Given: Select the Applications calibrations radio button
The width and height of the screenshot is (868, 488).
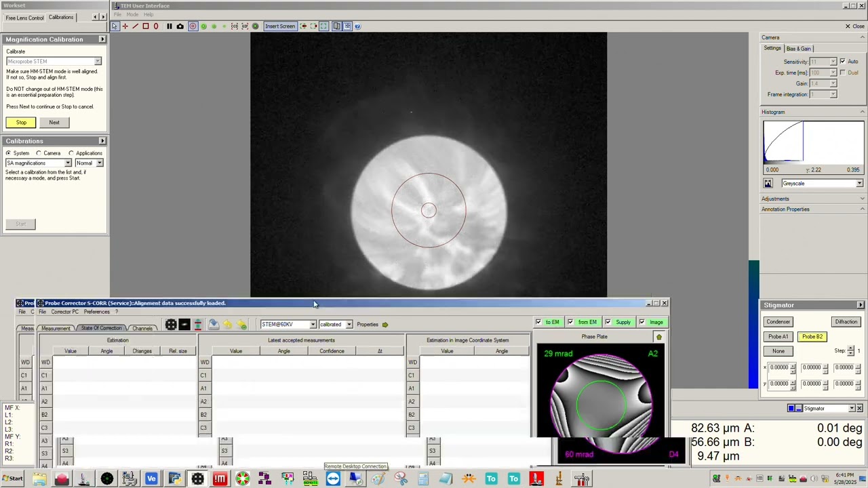Looking at the screenshot, I should pos(71,153).
